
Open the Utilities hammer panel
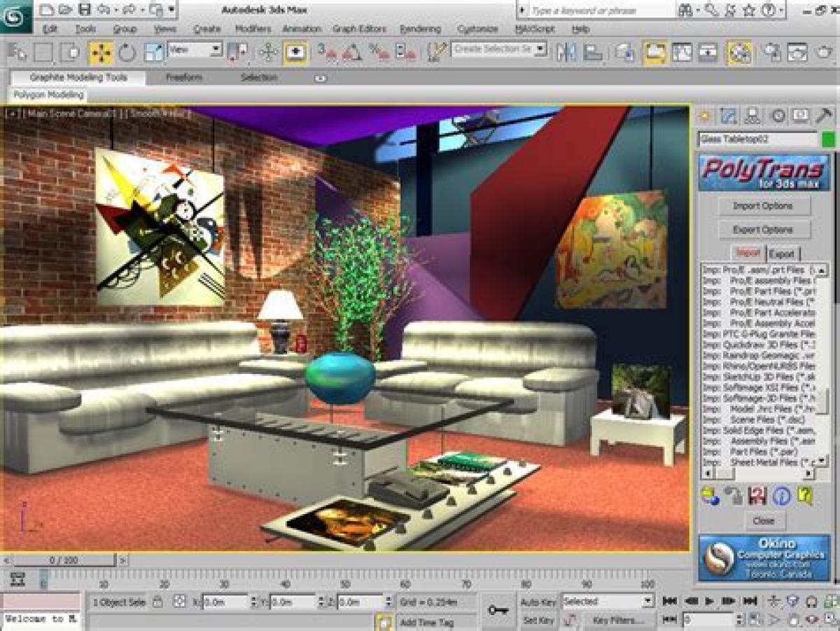point(824,116)
